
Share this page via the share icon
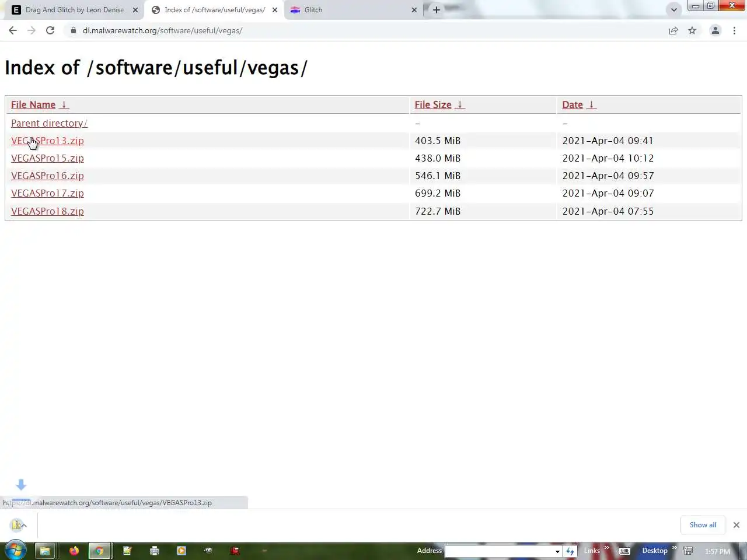(x=673, y=30)
